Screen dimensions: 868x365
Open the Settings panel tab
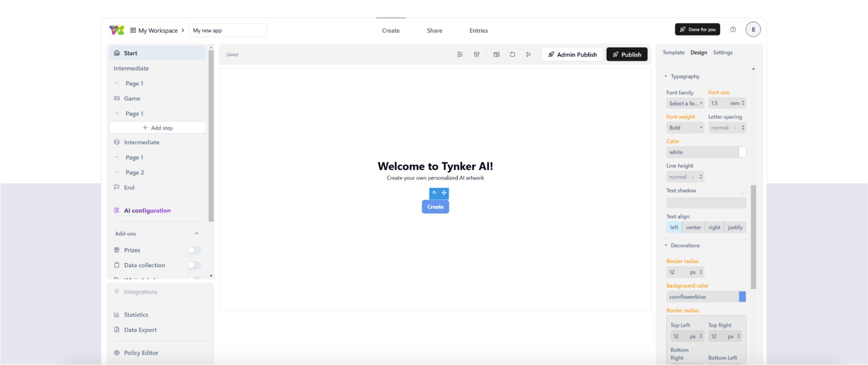point(723,52)
